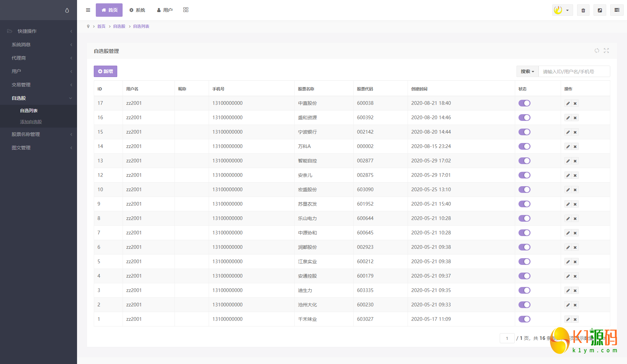Edit the row for 中源协和

pyautogui.click(x=568, y=233)
